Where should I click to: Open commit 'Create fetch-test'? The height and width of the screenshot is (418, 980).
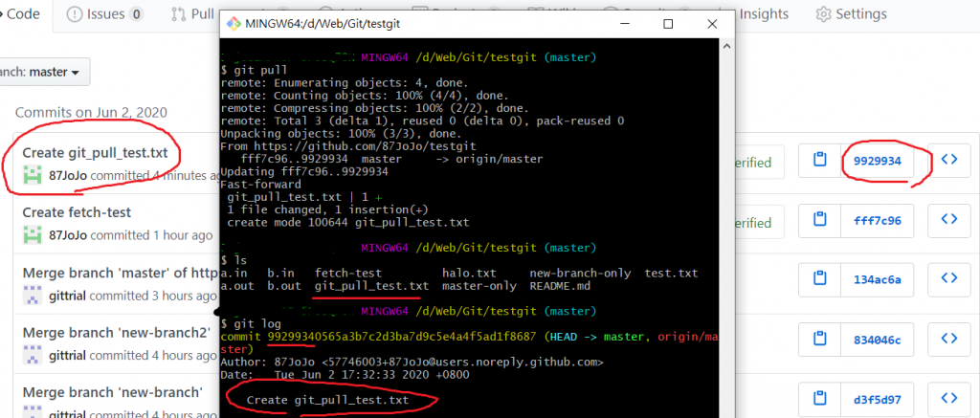click(77, 212)
